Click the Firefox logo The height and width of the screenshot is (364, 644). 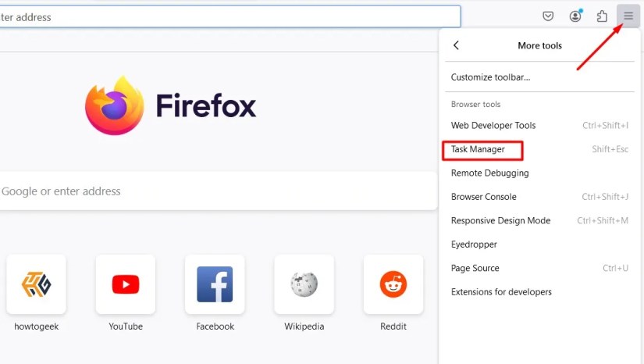[x=115, y=105]
